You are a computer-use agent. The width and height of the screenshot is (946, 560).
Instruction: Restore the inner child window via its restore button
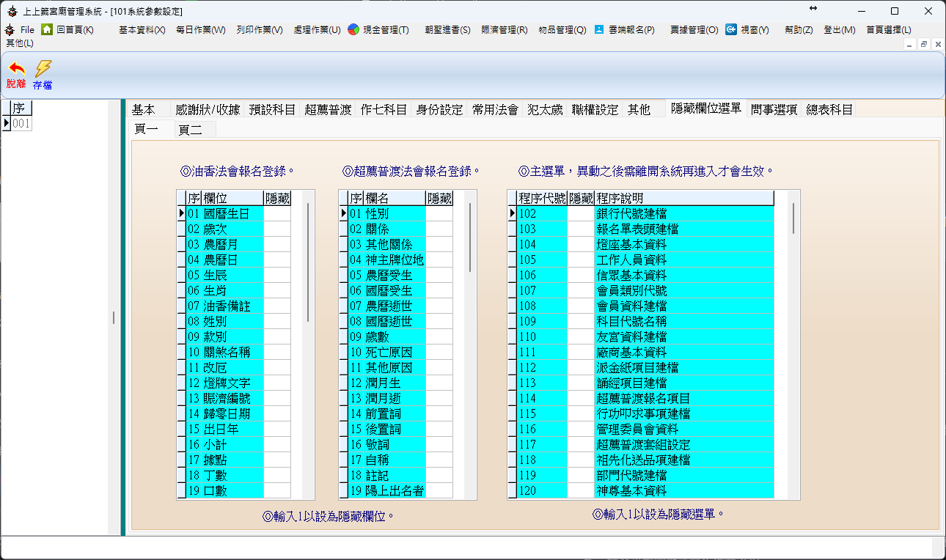923,44
